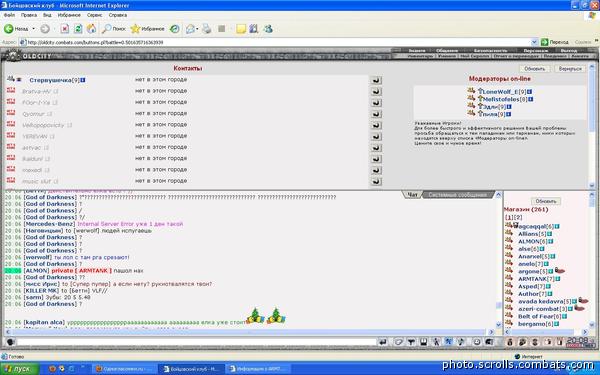The height and width of the screenshot is (375, 600).
Task: Click private-message icon left of LoneWolf_E
Action: (471, 91)
